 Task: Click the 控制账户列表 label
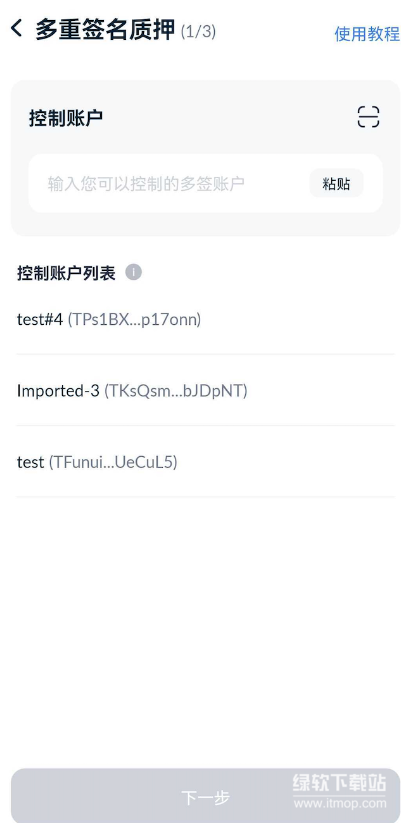coord(66,273)
